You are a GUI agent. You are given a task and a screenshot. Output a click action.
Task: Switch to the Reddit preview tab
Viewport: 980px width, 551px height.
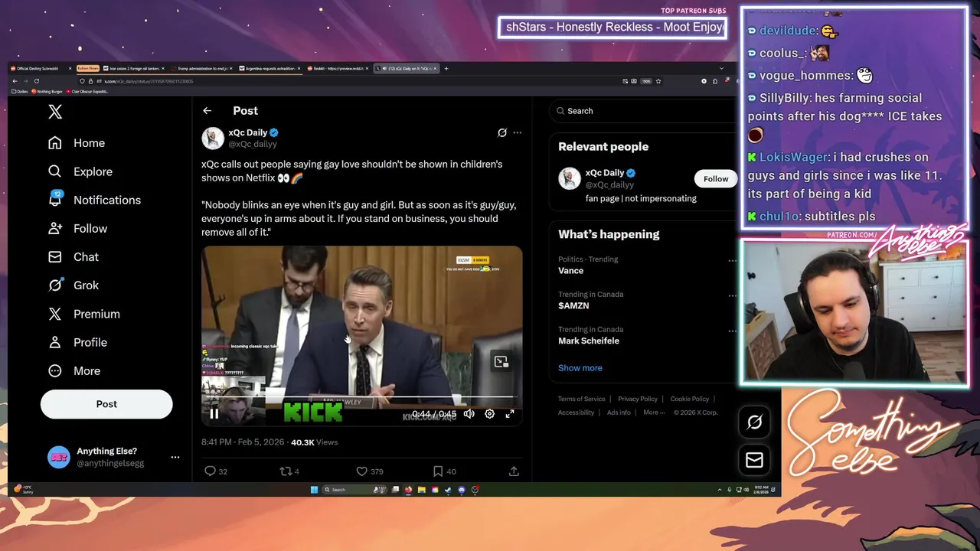[x=338, y=69]
